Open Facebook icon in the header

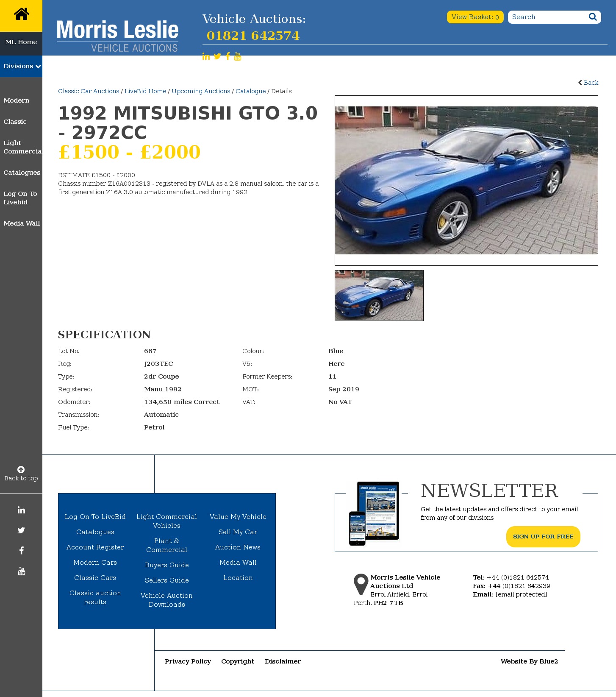[228, 56]
